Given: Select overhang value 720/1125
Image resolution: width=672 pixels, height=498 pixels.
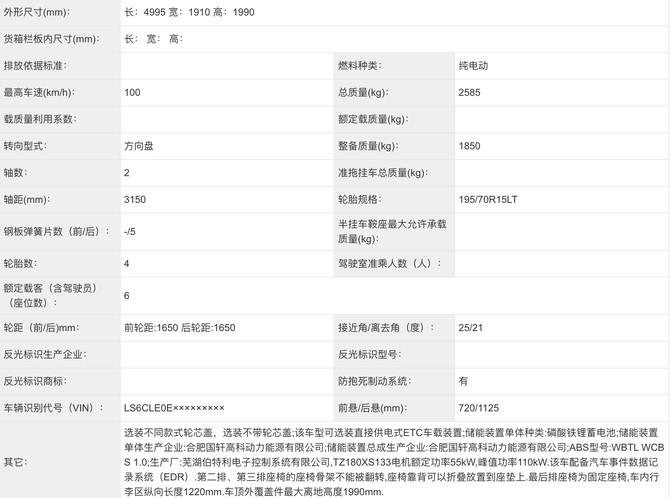Looking at the screenshot, I should coord(478,408).
